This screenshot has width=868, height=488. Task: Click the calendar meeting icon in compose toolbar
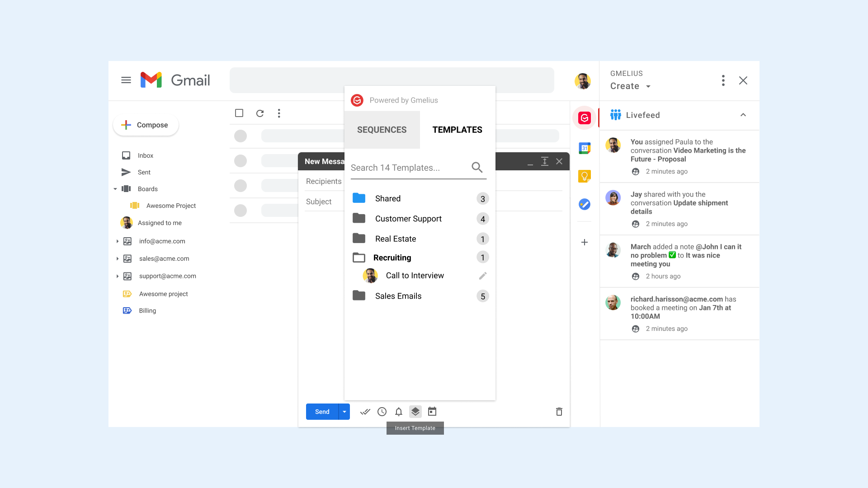(432, 412)
